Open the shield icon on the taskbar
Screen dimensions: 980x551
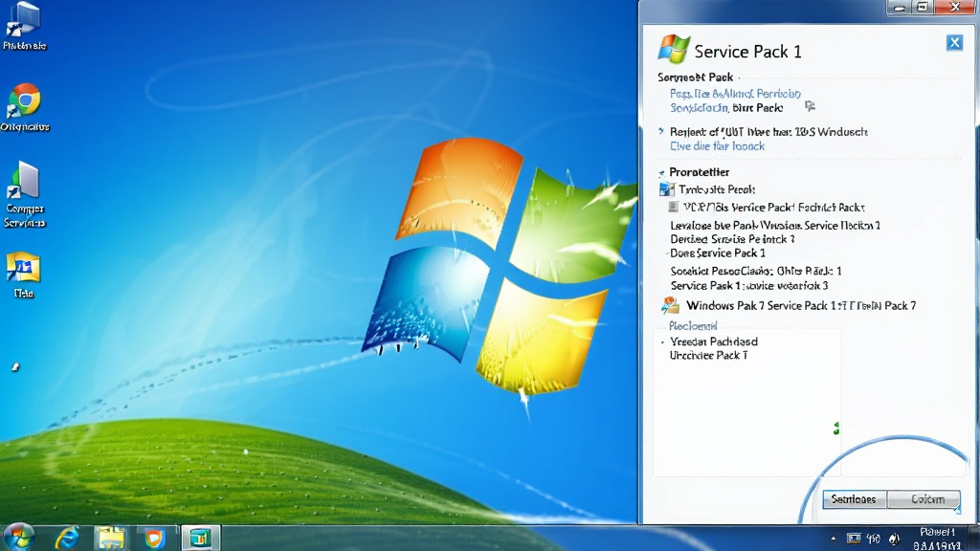(154, 538)
